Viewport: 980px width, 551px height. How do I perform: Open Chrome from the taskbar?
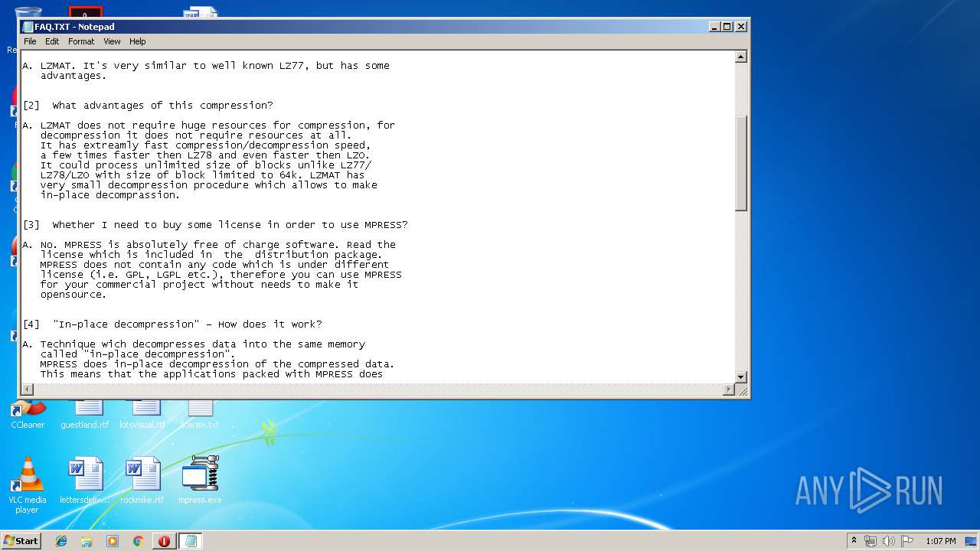pos(138,541)
